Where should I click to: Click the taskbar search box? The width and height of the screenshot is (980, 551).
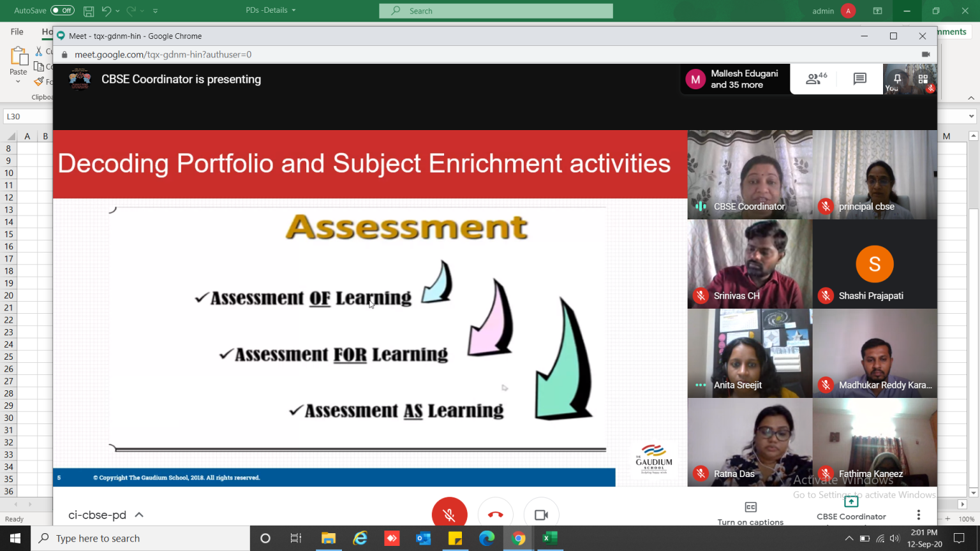[x=140, y=538]
